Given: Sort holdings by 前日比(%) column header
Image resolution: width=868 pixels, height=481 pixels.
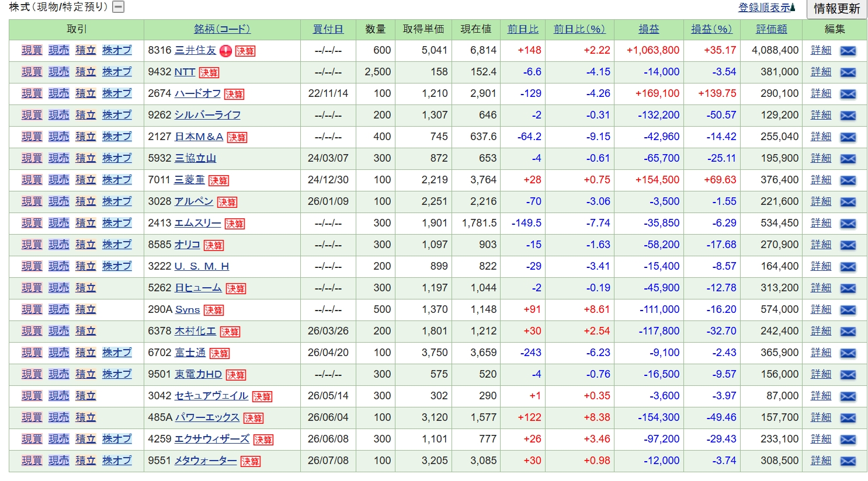Looking at the screenshot, I should [579, 29].
